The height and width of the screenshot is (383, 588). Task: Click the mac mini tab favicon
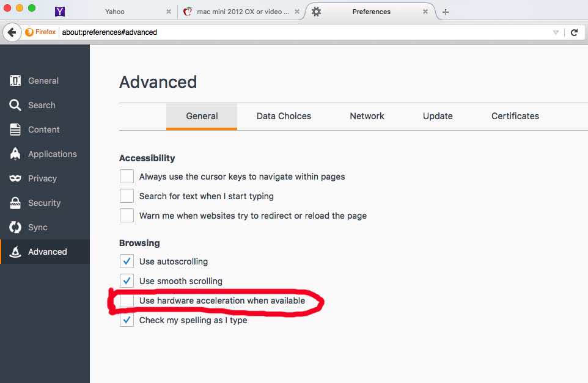188,12
